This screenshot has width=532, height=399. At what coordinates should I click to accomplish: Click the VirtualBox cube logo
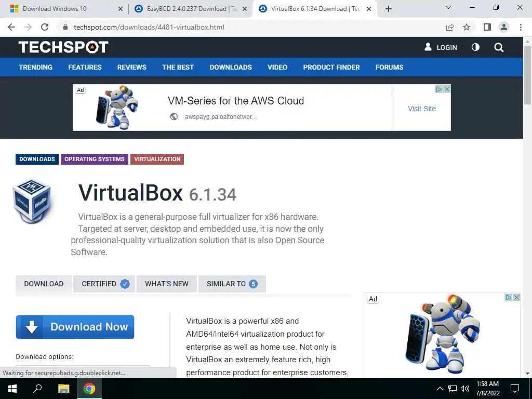pyautogui.click(x=32, y=201)
